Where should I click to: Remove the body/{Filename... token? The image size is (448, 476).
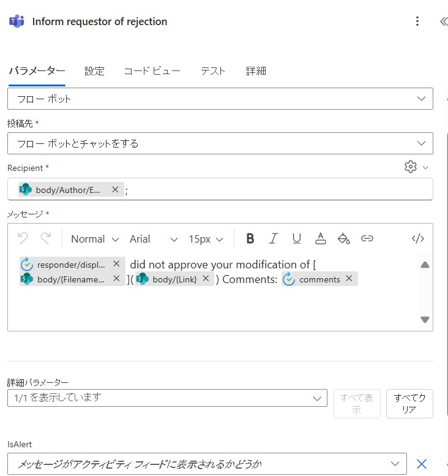[x=116, y=278]
